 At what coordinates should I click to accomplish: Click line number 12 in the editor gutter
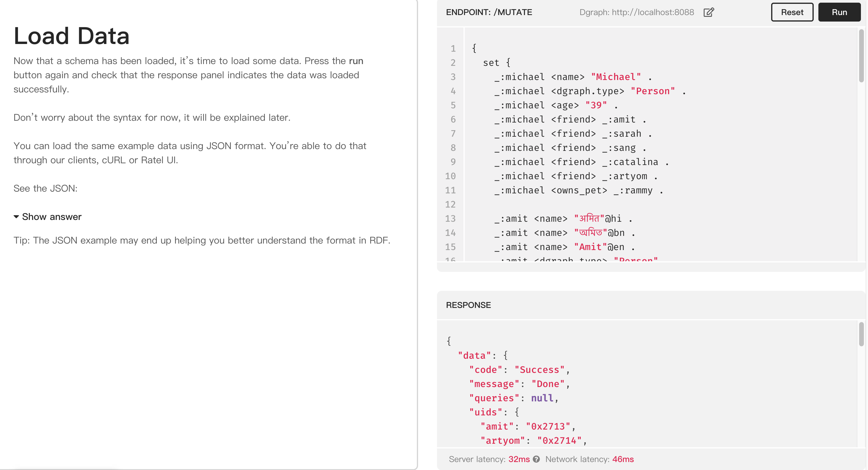[450, 205]
